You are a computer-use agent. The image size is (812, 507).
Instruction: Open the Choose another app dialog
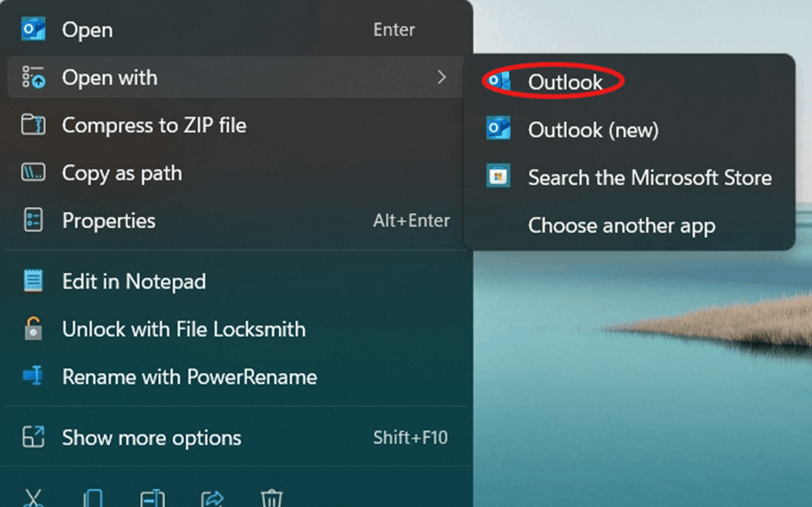(x=622, y=225)
